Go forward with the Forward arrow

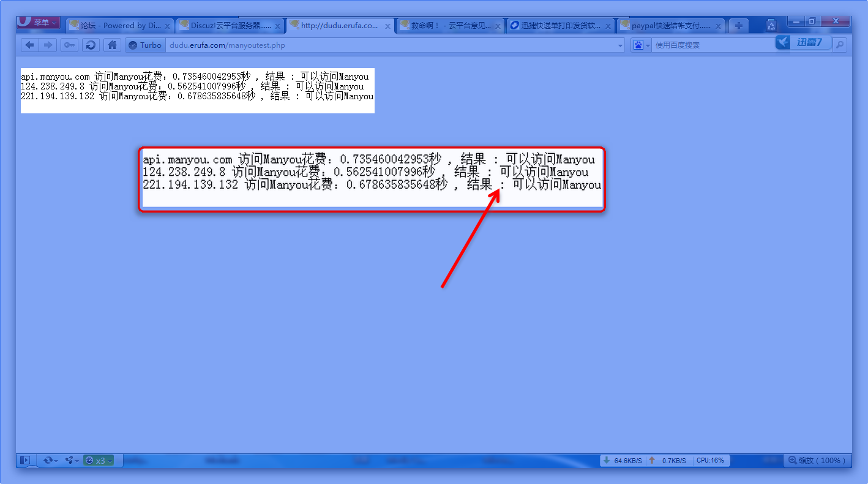coord(49,45)
